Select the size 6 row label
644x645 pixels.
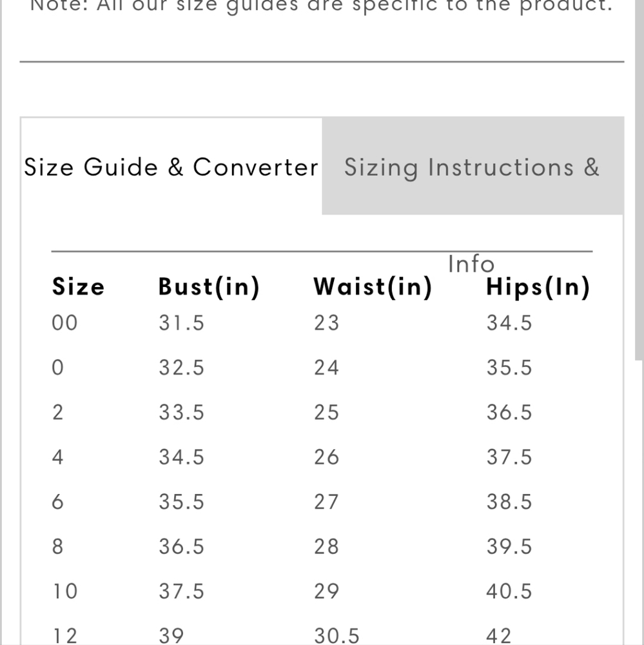pyautogui.click(x=58, y=501)
